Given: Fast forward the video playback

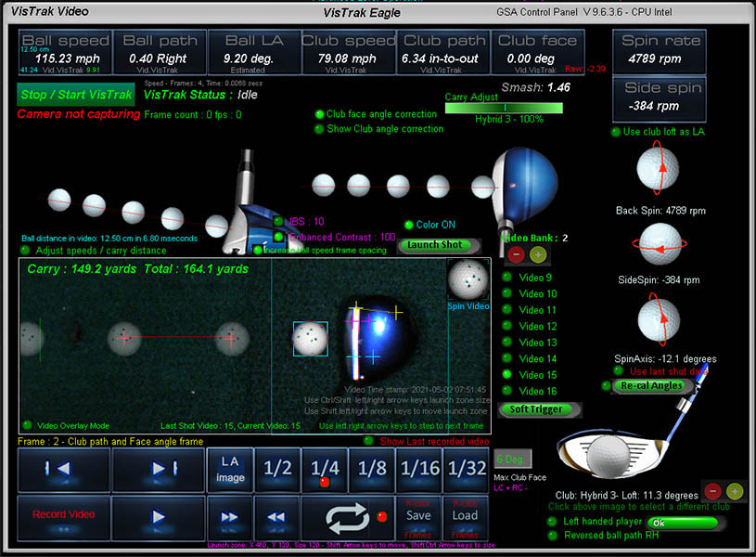Looking at the screenshot, I should tap(229, 517).
